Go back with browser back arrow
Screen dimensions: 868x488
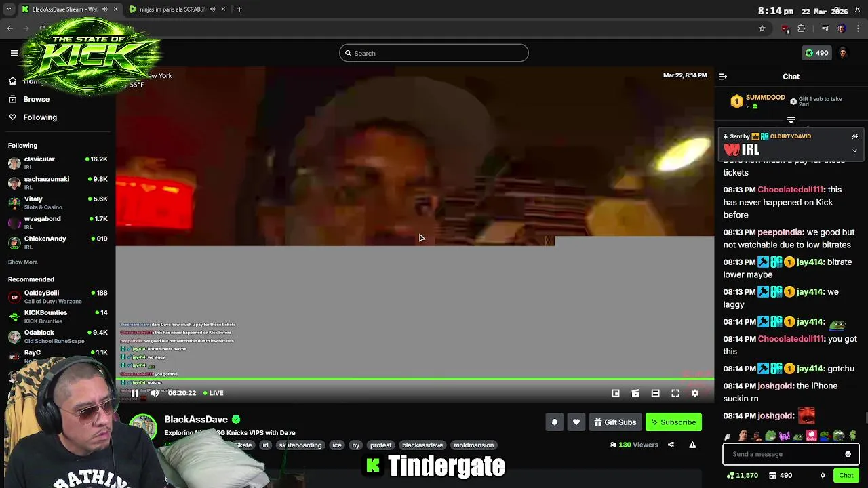coord(10,28)
